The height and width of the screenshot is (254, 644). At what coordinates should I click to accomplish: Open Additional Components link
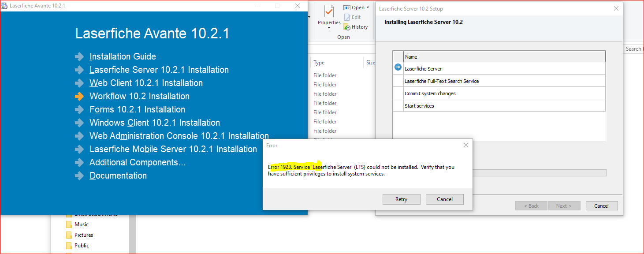(138, 162)
